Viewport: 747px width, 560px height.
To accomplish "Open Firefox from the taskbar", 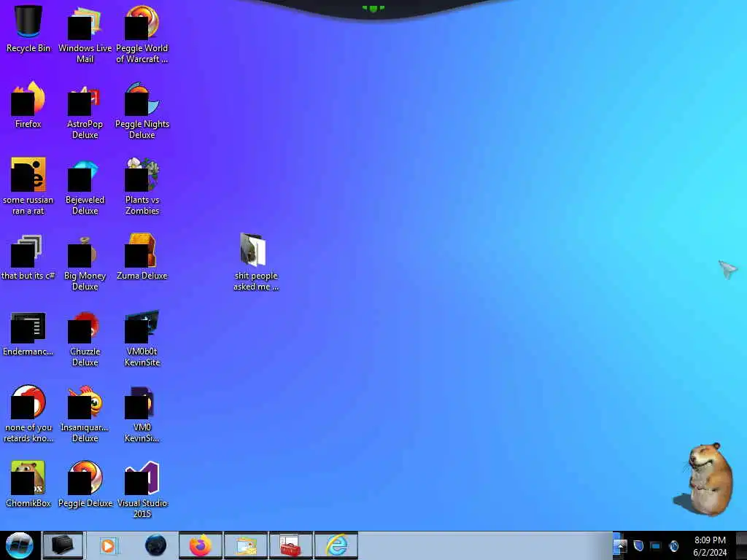I will 200,545.
